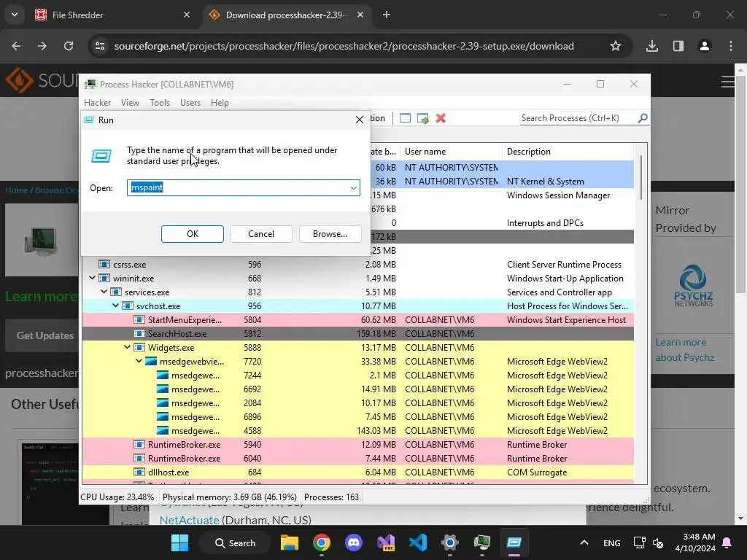Image resolution: width=747 pixels, height=560 pixels.
Task: Open the Windows Start menu
Action: point(179,542)
